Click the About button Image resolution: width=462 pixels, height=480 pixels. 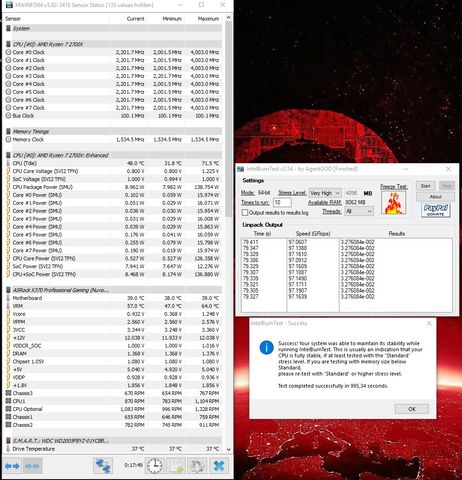coord(435,197)
